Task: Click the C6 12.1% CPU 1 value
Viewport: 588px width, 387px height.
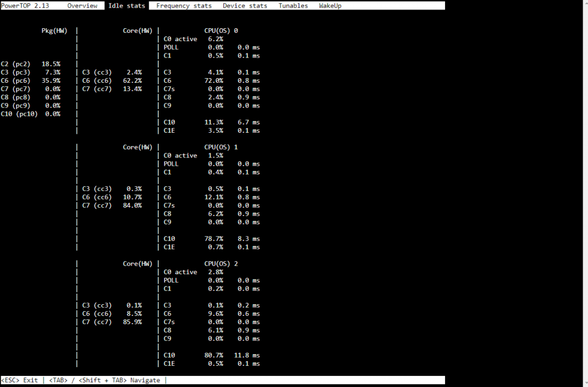Action: (x=214, y=197)
